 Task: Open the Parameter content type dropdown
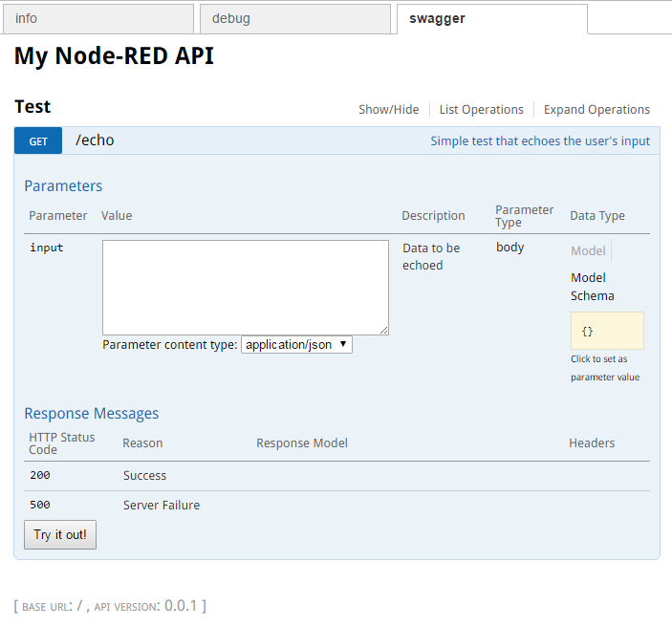[x=296, y=345]
